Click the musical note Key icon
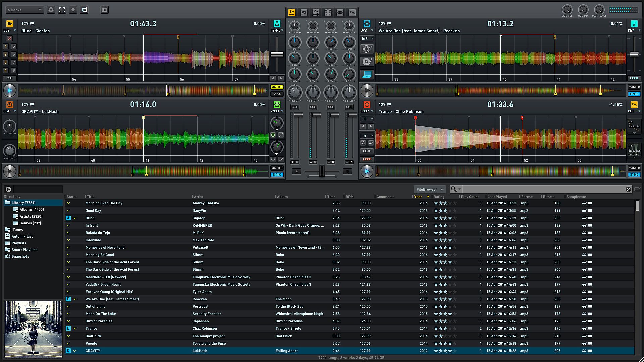644x362 pixels. coord(634,24)
